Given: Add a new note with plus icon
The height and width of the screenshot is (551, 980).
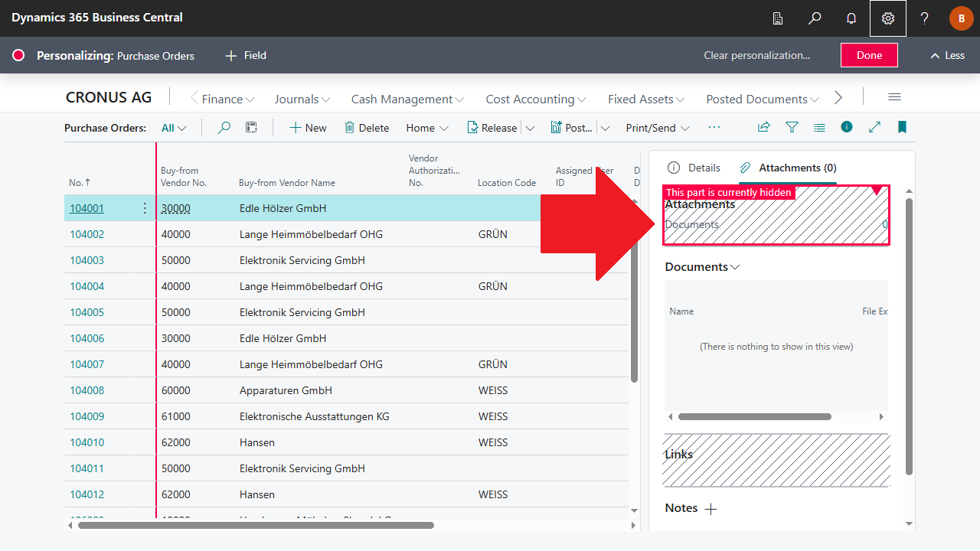Looking at the screenshot, I should (x=710, y=509).
